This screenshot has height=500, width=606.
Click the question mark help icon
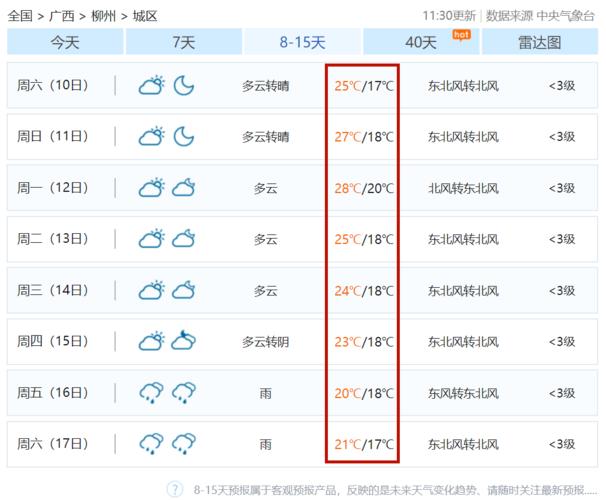coord(175,490)
